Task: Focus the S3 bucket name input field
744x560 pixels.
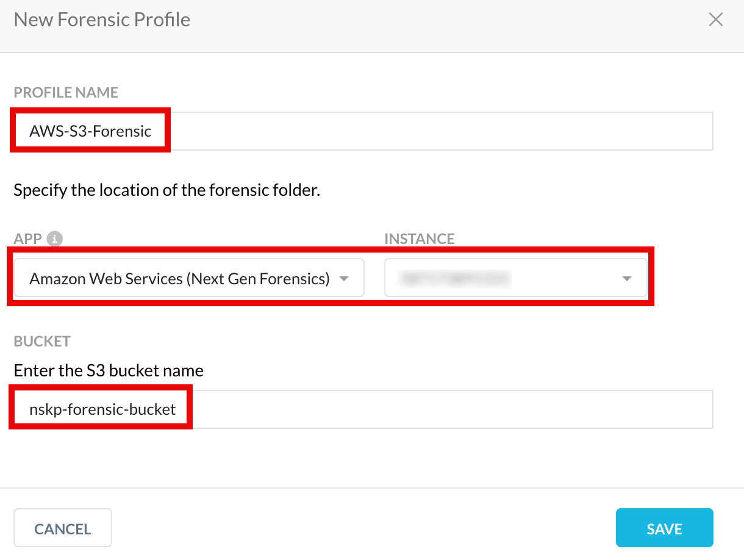Action: pyautogui.click(x=363, y=409)
